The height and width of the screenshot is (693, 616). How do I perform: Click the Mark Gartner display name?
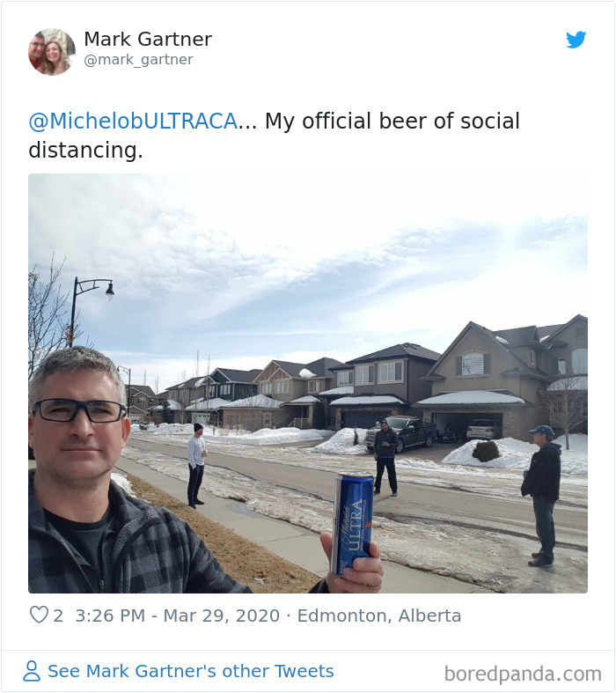tap(148, 39)
